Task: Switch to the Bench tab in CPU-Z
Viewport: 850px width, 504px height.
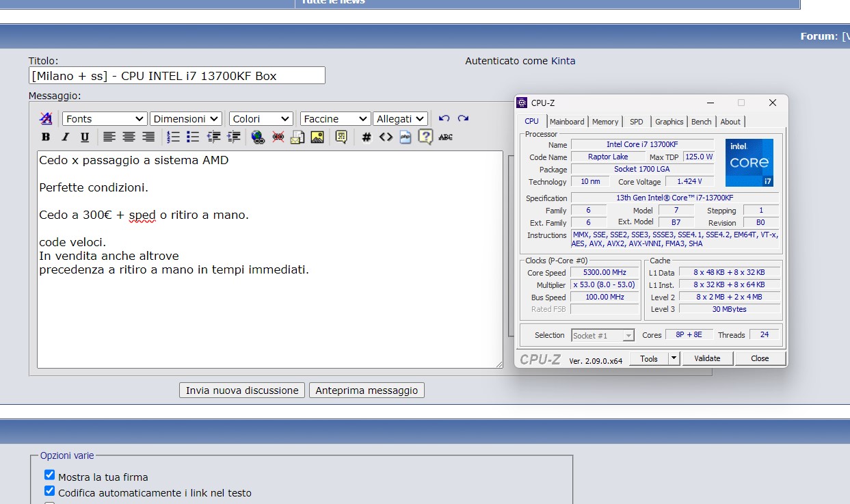Action: tap(702, 122)
